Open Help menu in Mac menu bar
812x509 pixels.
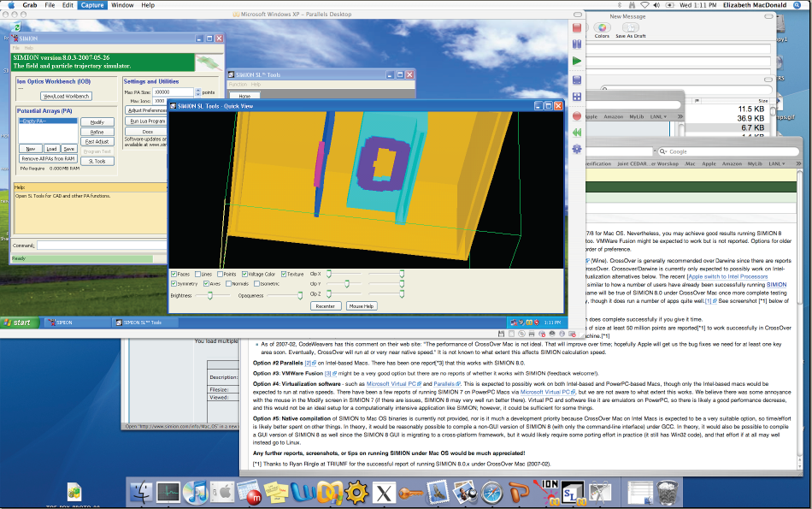click(x=148, y=5)
